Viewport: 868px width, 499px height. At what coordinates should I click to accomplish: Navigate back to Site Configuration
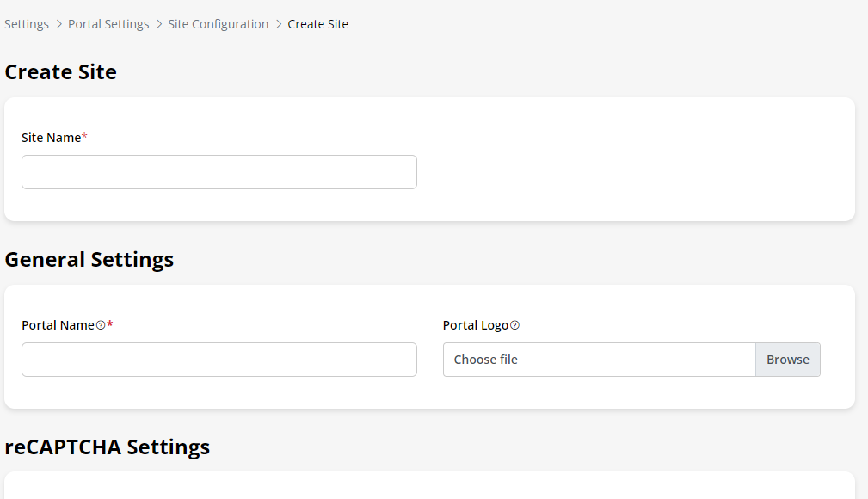coord(218,24)
